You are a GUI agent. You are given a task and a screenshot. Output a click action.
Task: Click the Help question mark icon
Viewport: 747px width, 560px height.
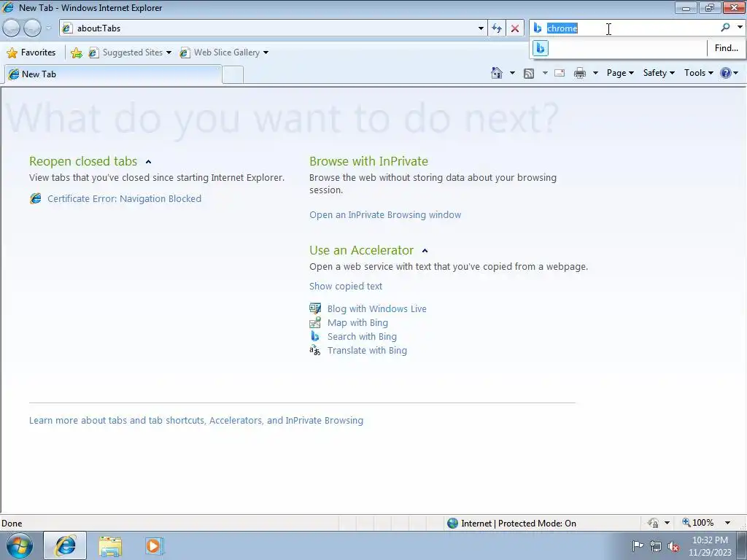(x=726, y=73)
